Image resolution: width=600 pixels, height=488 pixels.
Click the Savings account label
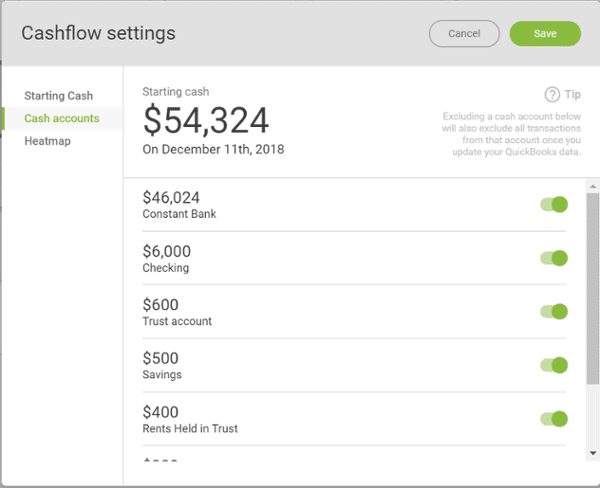click(x=162, y=375)
